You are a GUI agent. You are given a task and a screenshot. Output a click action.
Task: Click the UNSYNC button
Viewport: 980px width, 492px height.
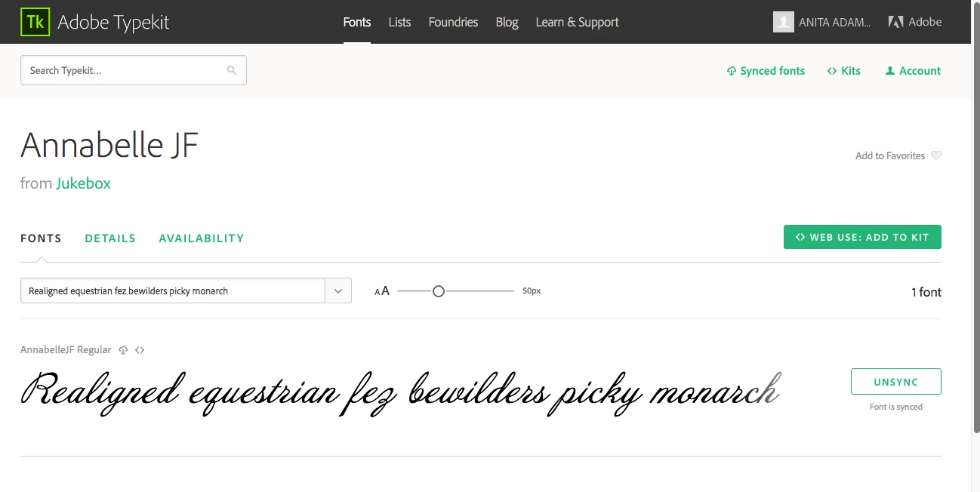(896, 382)
